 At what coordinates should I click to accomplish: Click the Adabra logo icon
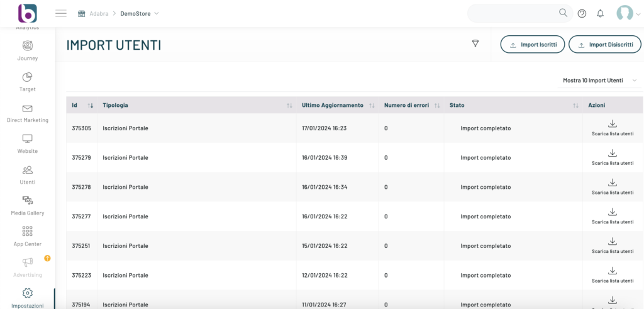pyautogui.click(x=27, y=13)
